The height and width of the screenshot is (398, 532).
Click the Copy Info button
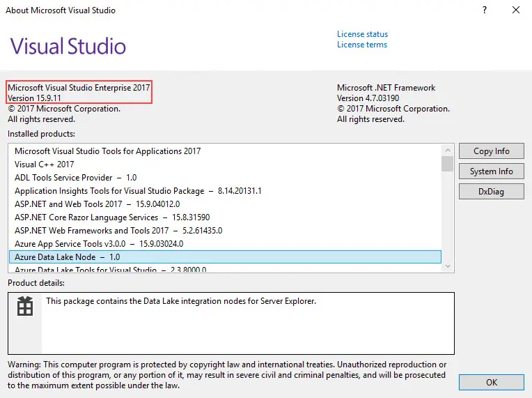pyautogui.click(x=492, y=151)
